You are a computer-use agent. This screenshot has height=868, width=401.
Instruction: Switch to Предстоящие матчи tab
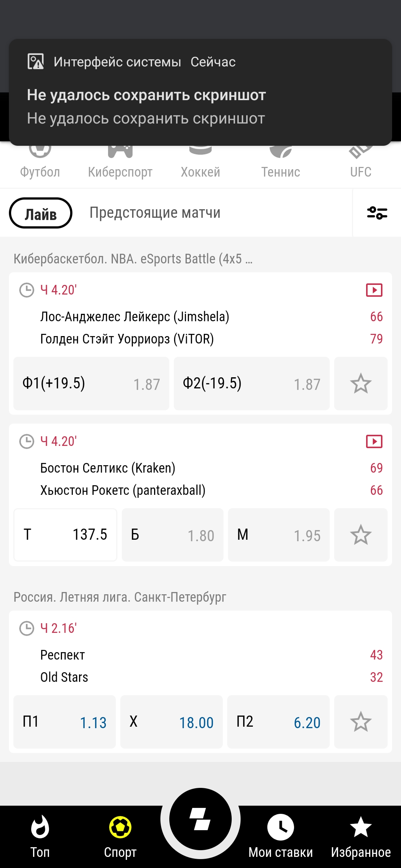coord(155,213)
